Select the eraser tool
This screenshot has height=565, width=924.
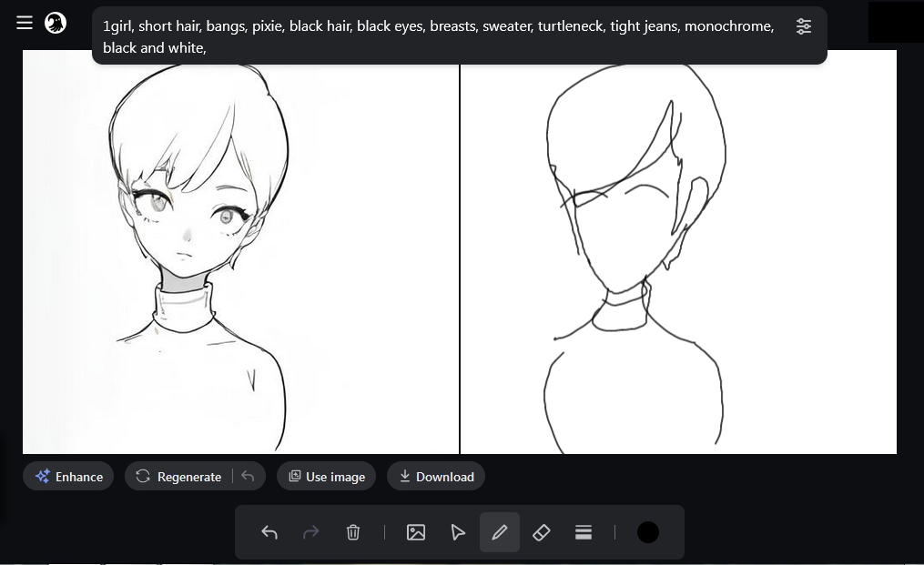pyautogui.click(x=542, y=532)
